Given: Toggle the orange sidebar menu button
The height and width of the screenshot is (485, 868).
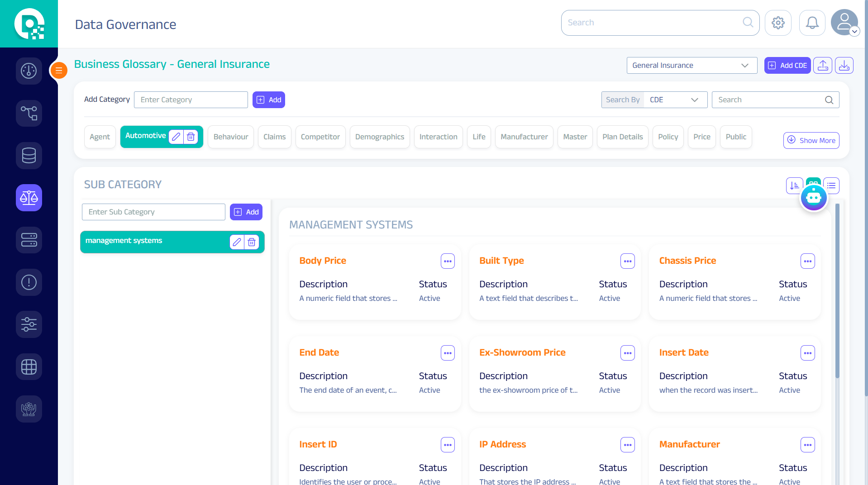Looking at the screenshot, I should tap(59, 70).
